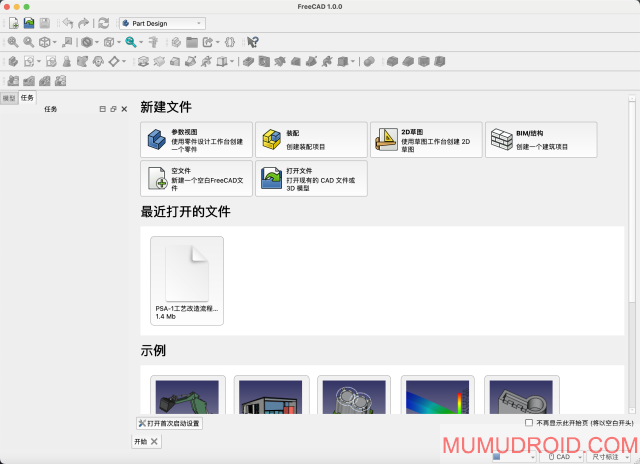Viewport: 640px width, 464px height.
Task: Click the create sketch icon
Action: click(x=29, y=62)
